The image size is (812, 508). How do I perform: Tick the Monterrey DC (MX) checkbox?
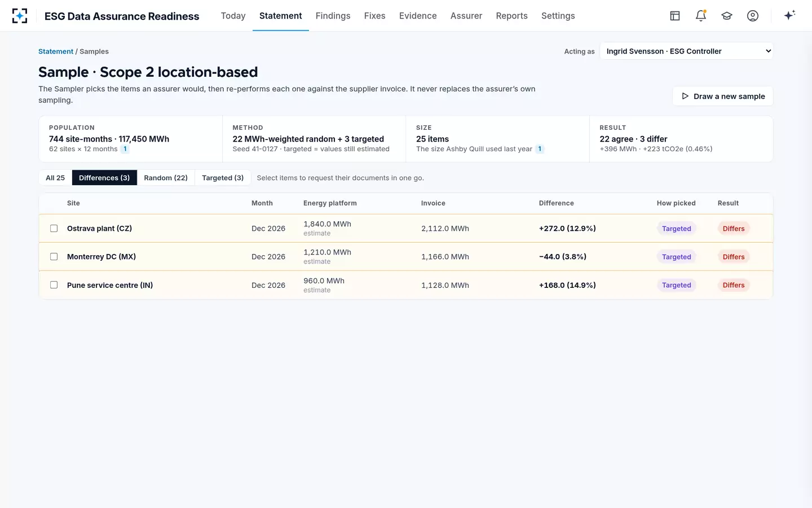pos(54,257)
